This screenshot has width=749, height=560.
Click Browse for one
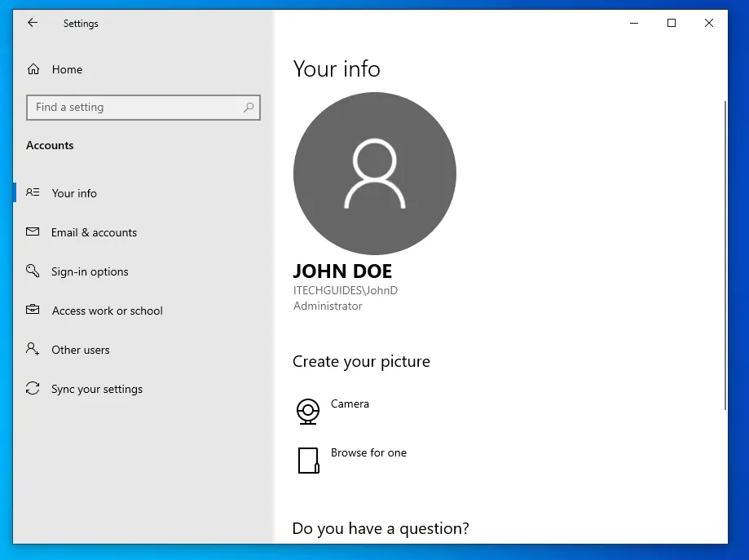click(x=368, y=452)
